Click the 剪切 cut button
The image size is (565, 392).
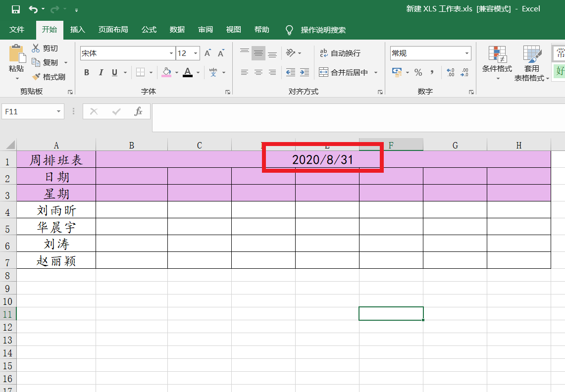coord(45,49)
